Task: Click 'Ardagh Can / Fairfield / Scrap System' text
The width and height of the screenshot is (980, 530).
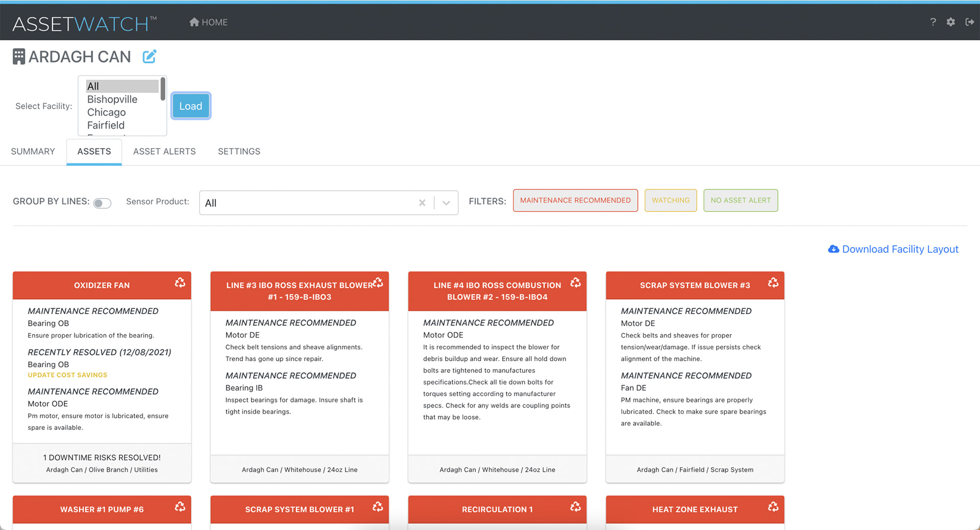Action: [x=695, y=470]
